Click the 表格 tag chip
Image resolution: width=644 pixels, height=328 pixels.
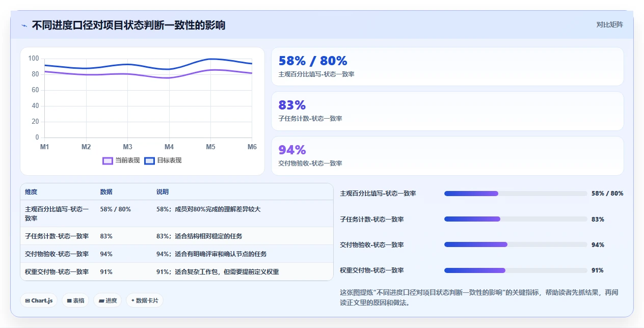pos(75,300)
